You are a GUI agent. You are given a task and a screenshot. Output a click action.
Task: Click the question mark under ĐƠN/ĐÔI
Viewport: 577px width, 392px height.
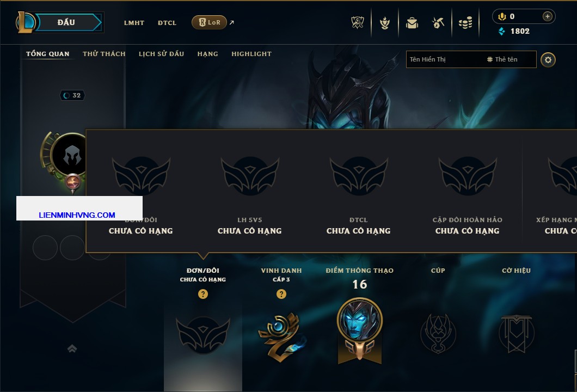pos(202,293)
